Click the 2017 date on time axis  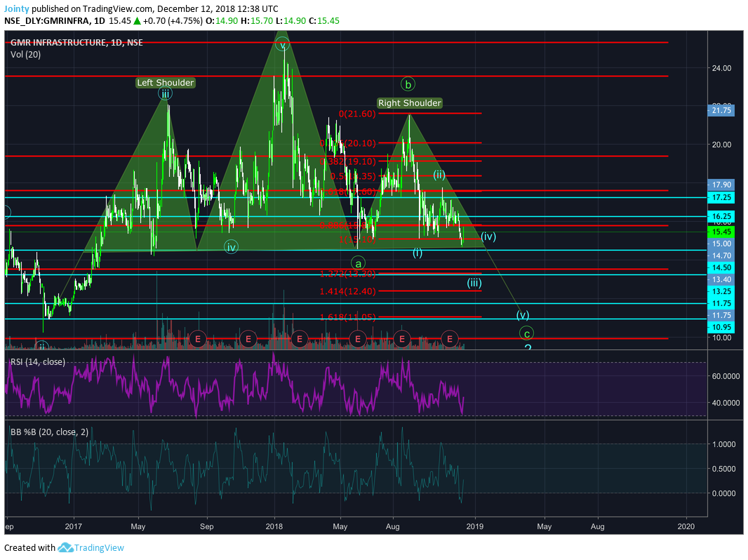coord(74,526)
